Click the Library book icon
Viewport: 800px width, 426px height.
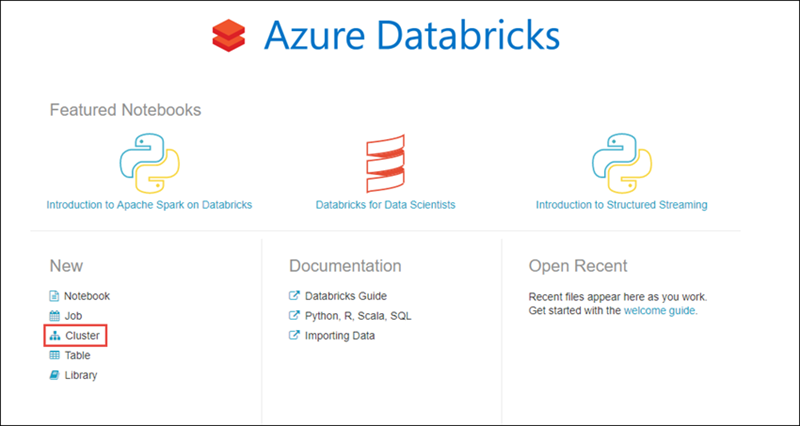[54, 375]
